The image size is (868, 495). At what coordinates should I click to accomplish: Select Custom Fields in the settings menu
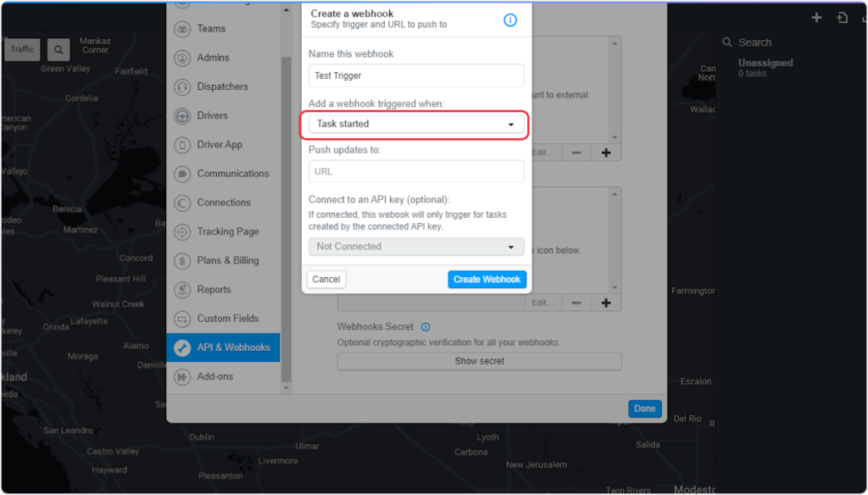point(227,319)
